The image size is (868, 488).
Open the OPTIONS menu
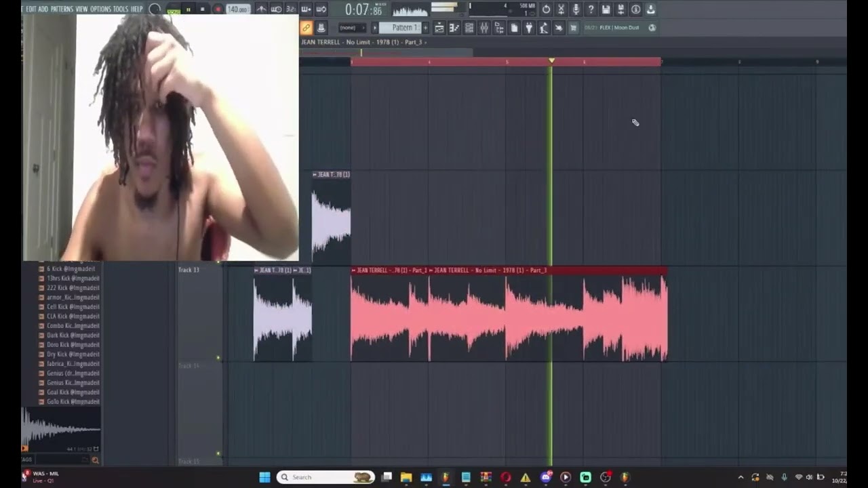click(100, 9)
